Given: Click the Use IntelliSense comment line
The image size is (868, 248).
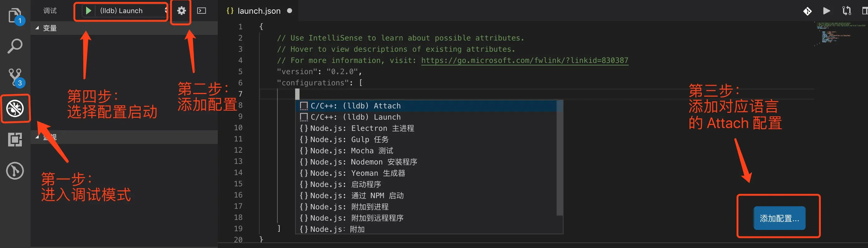Looking at the screenshot, I should point(400,38).
